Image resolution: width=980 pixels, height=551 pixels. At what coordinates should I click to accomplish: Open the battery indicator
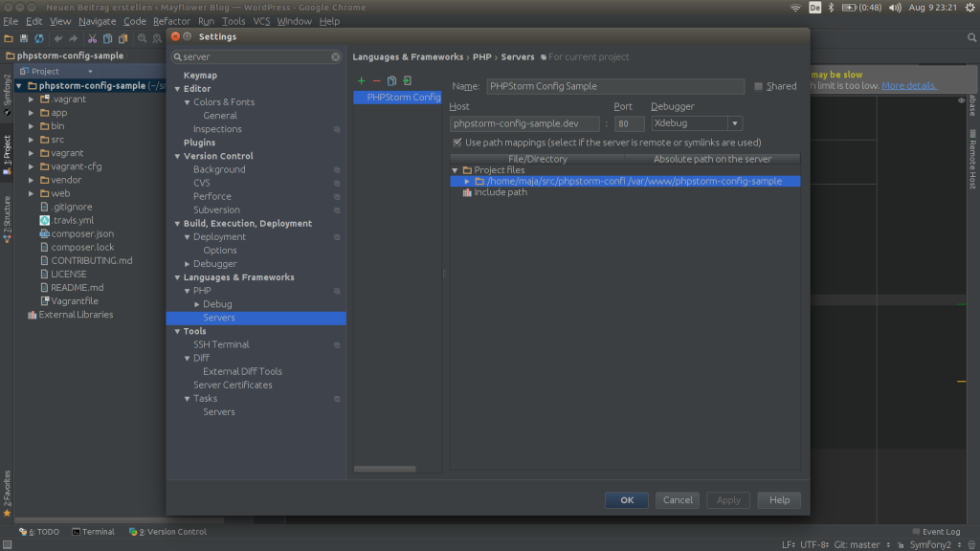(861, 8)
